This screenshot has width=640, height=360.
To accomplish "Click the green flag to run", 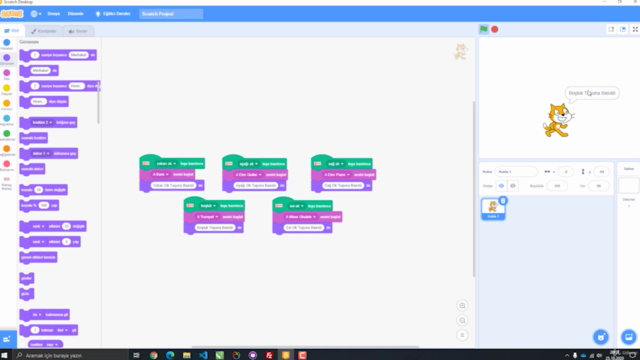I will click(x=484, y=29).
